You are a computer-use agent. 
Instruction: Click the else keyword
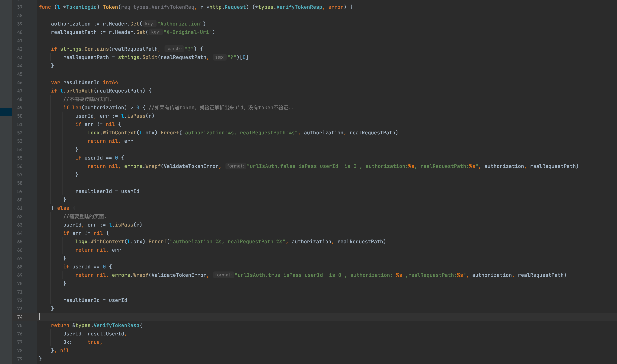63,208
